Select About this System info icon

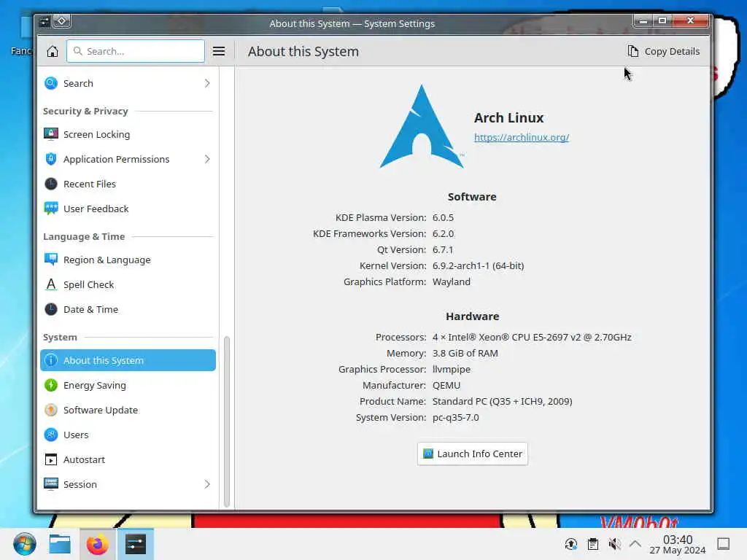coord(51,360)
